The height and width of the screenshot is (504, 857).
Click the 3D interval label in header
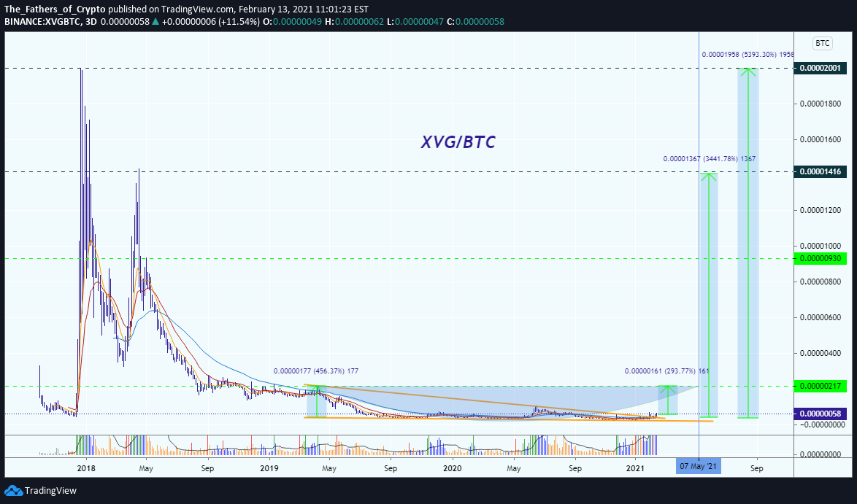91,22
